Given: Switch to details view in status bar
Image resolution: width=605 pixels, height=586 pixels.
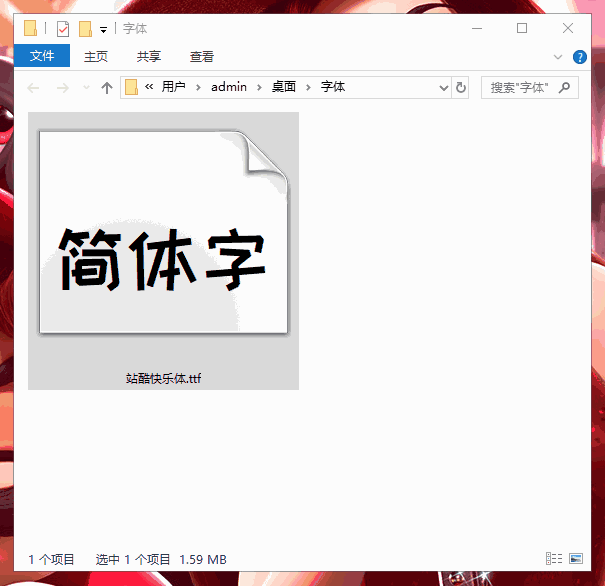Looking at the screenshot, I should click(x=553, y=558).
